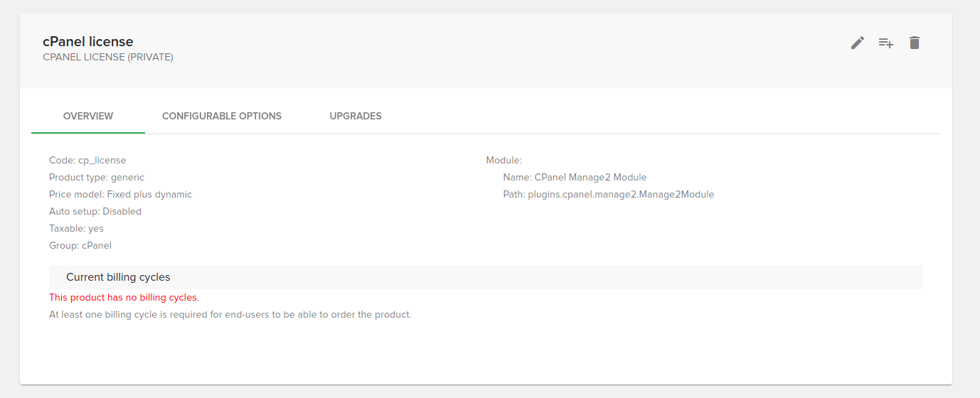
Task: Go to the Upgrades tab
Action: [356, 116]
